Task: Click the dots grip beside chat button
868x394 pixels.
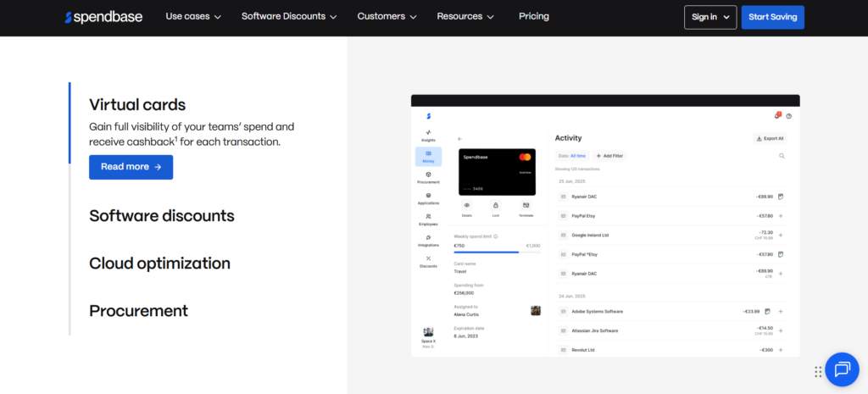Action: click(818, 372)
